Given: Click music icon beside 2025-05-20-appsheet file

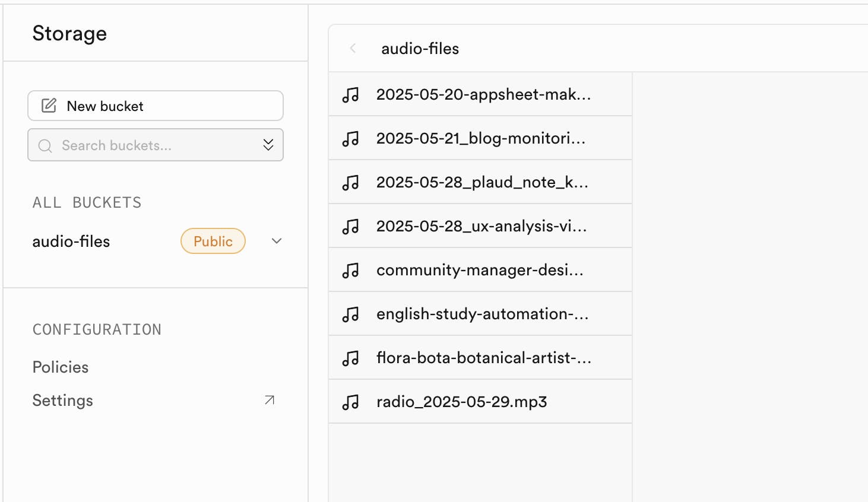Looking at the screenshot, I should 351,94.
